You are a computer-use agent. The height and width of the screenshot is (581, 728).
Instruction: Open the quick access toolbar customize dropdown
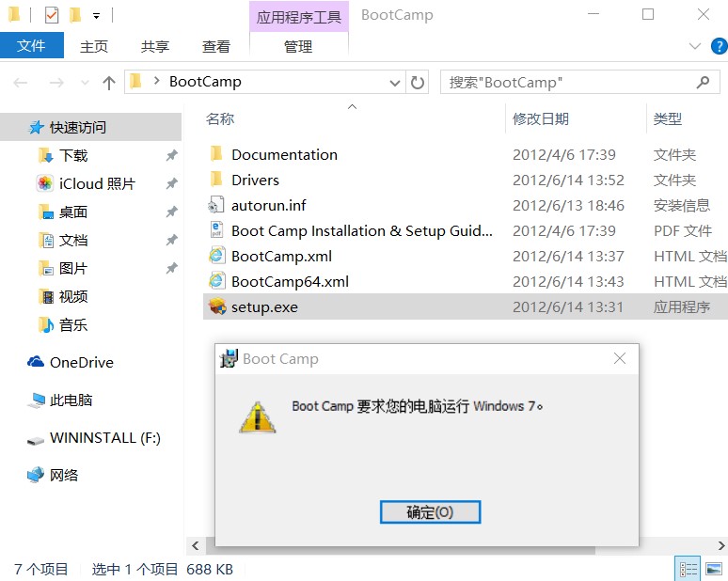96,16
